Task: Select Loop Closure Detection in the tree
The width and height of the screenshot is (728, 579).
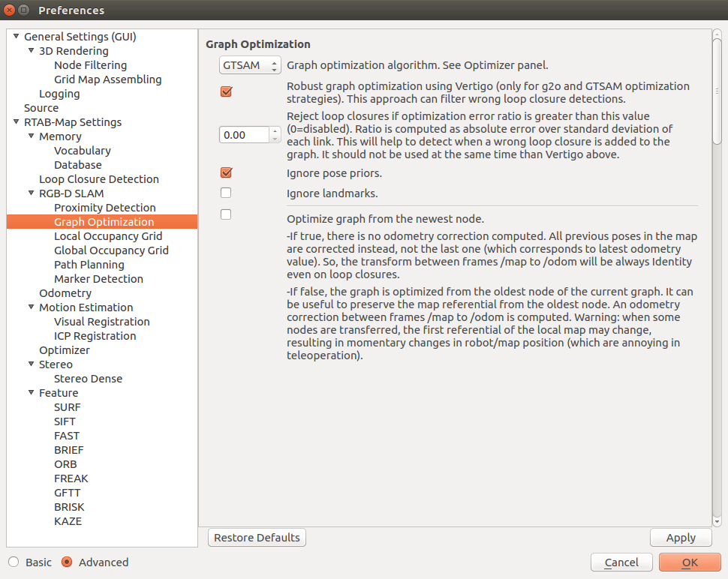Action: pyautogui.click(x=99, y=179)
